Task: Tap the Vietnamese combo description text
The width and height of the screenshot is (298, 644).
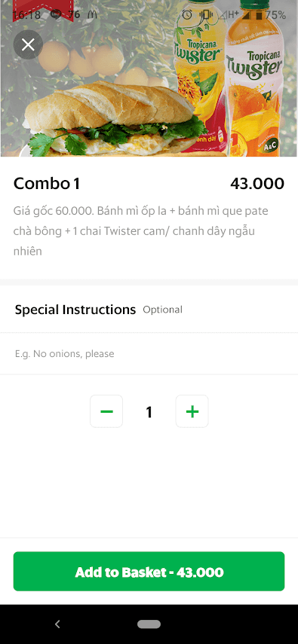Action: tap(141, 231)
